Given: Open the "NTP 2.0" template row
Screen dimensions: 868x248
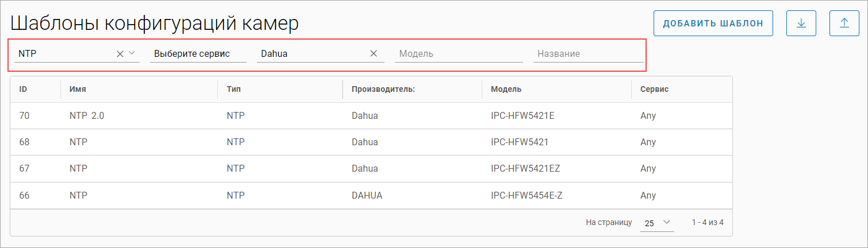Looking at the screenshot, I should [87, 116].
